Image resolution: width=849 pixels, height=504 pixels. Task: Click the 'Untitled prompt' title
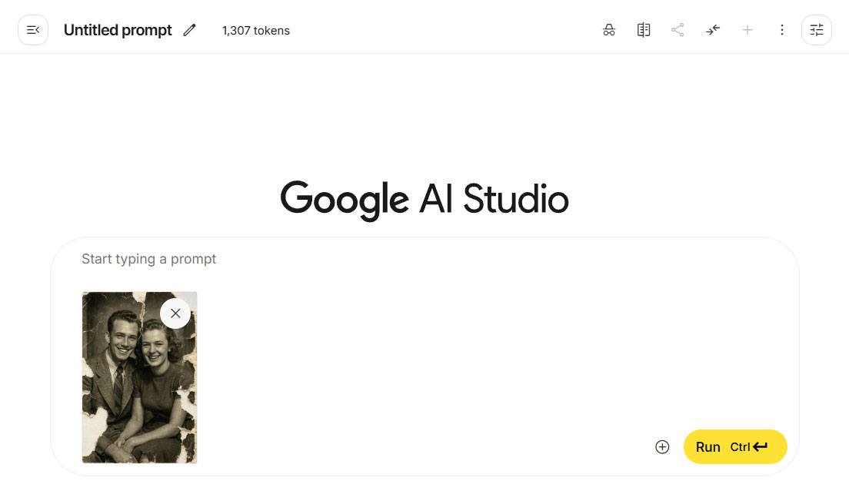click(118, 30)
